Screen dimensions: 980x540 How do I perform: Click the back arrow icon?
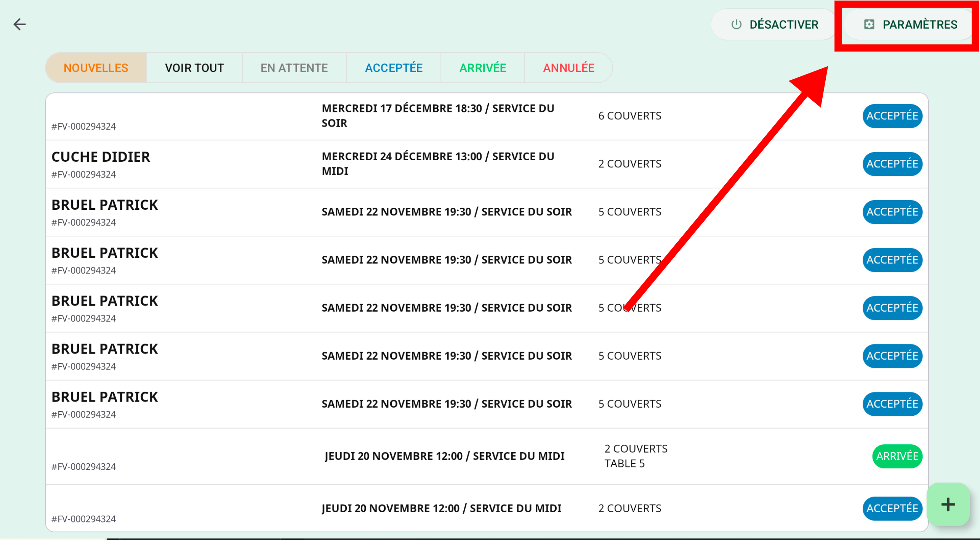(19, 24)
